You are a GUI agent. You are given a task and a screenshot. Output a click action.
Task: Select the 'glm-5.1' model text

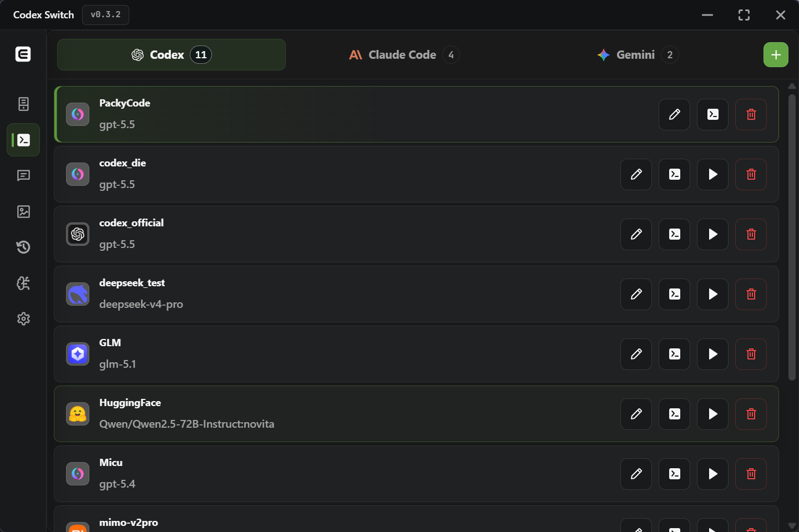pos(118,364)
